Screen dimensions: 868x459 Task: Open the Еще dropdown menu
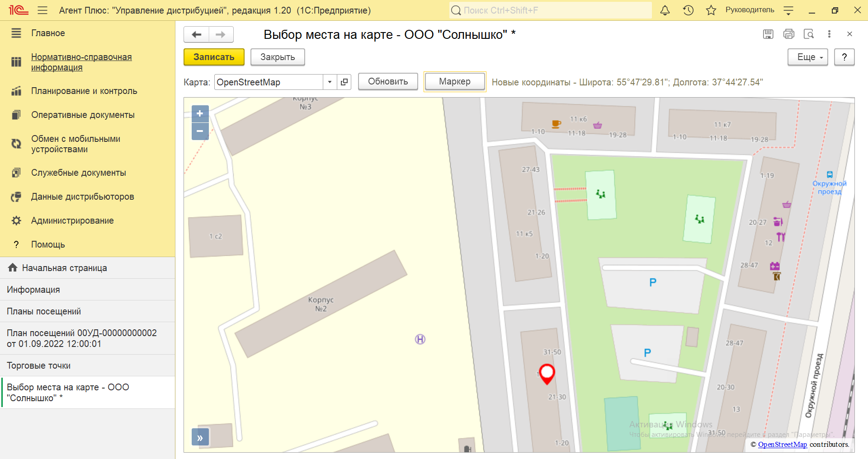click(x=808, y=57)
